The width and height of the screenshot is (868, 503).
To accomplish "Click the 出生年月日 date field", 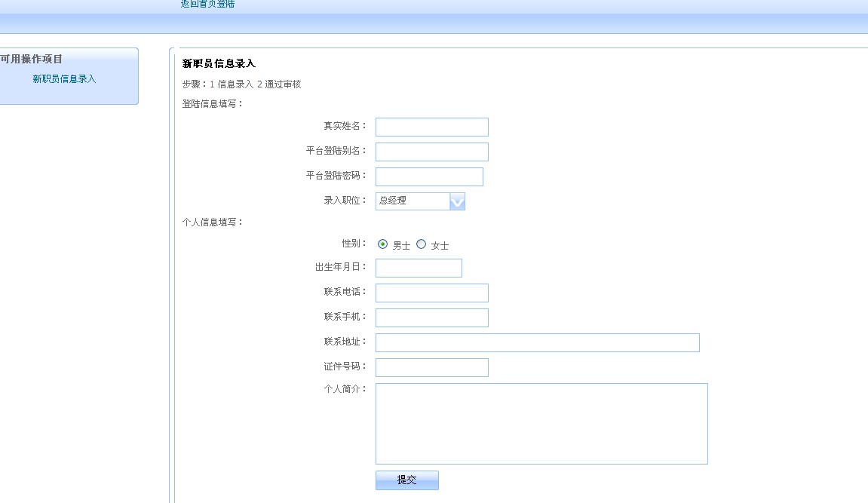I will (419, 268).
